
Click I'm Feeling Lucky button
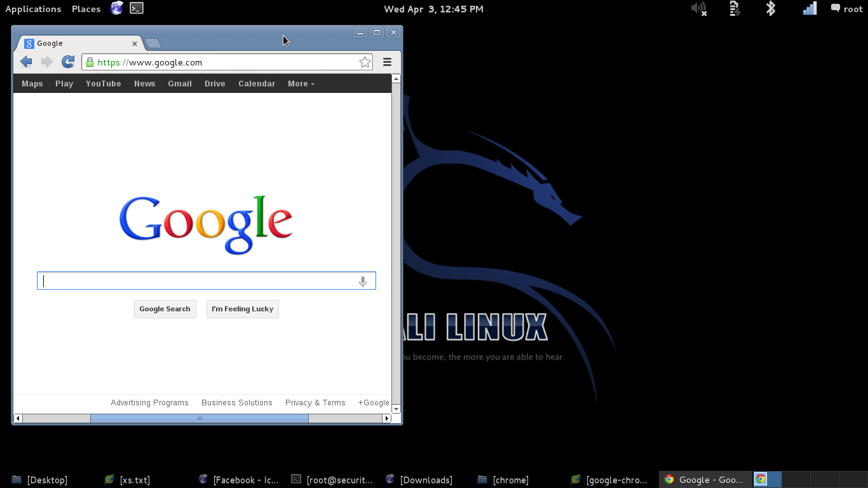[x=242, y=309]
